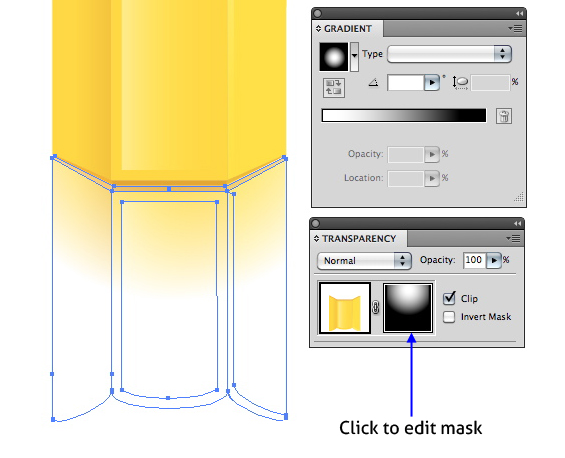The width and height of the screenshot is (565, 458).
Task: Select the GRADIENT panel tab
Action: pos(348,29)
